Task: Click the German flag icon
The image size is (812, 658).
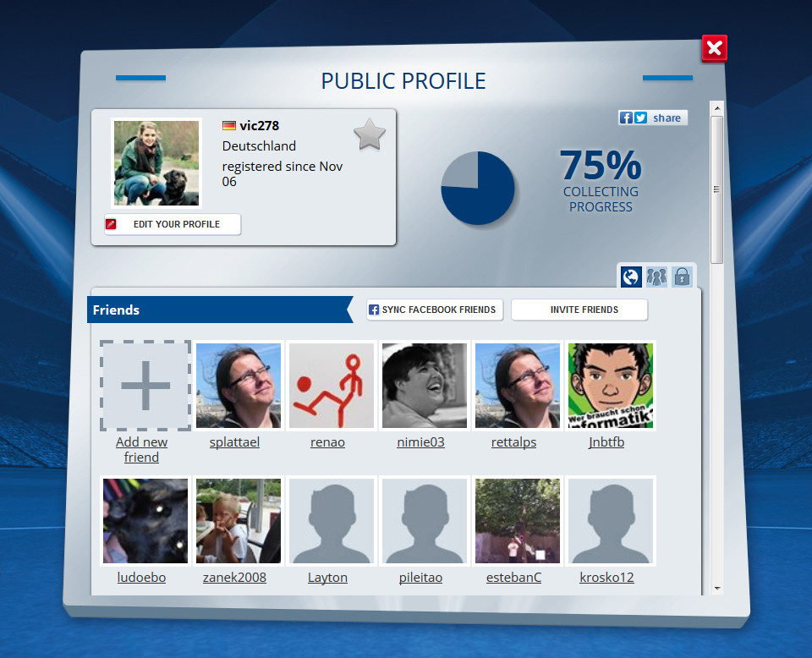Action: coord(229,126)
